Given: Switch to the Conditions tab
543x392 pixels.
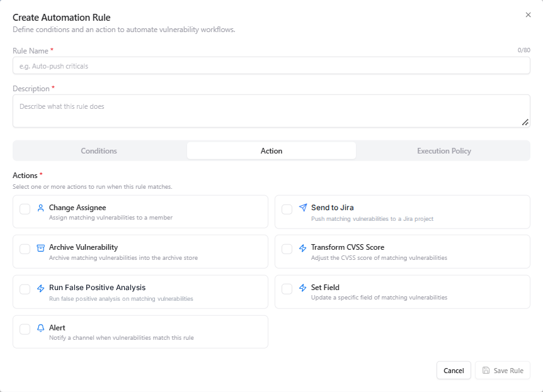Looking at the screenshot, I should pos(99,151).
